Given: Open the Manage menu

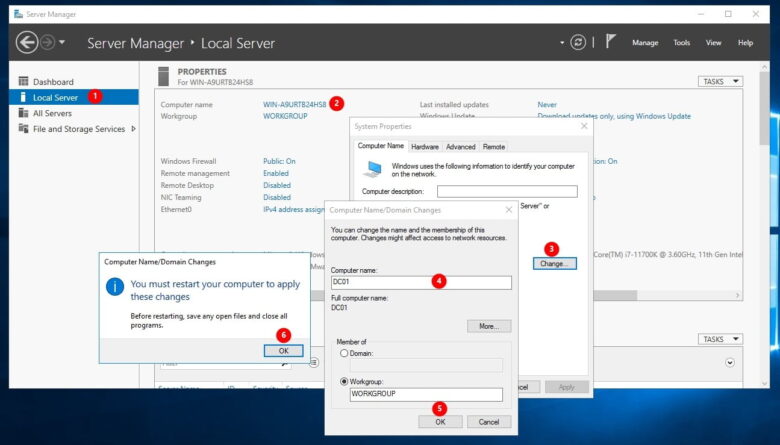Looking at the screenshot, I should [645, 43].
